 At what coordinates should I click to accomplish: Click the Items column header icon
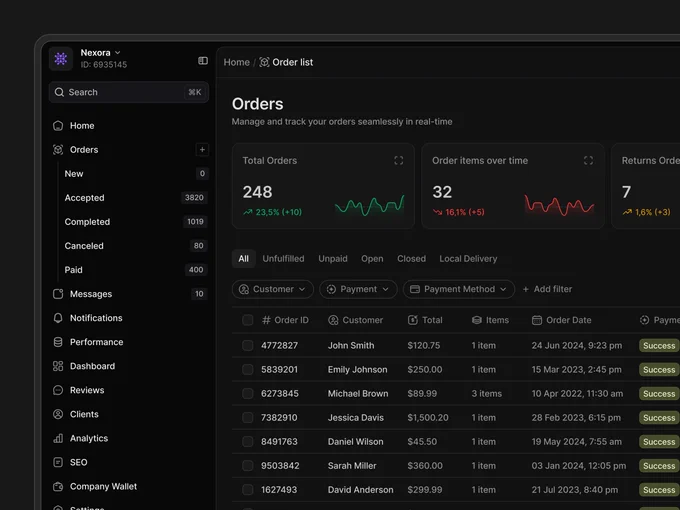pyautogui.click(x=477, y=320)
